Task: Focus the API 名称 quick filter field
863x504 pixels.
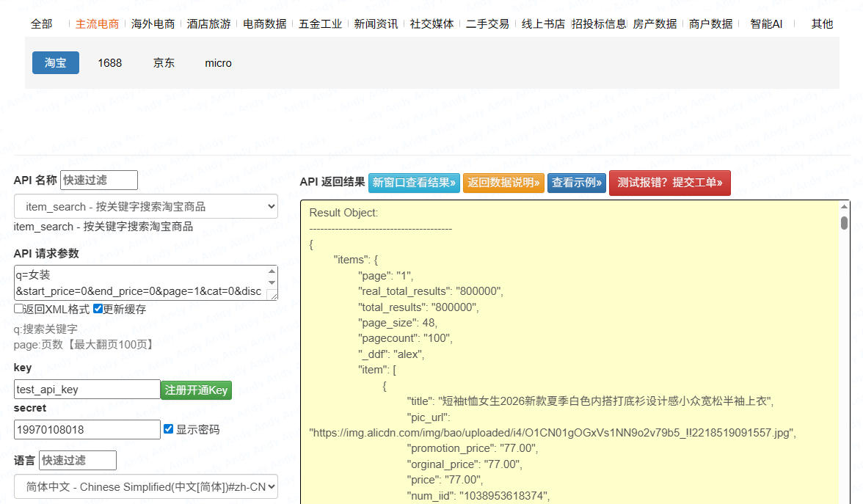Action: [99, 180]
